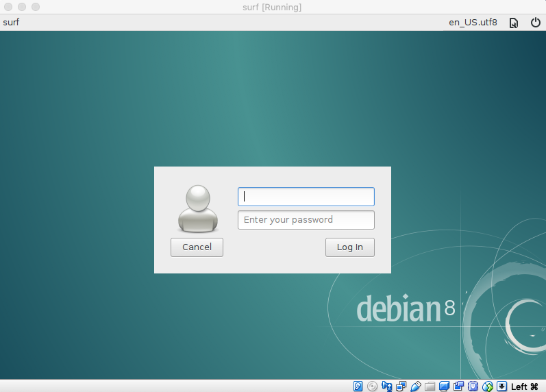Toggle the mouse integration status icon
This screenshot has height=392, width=546.
[487, 386]
